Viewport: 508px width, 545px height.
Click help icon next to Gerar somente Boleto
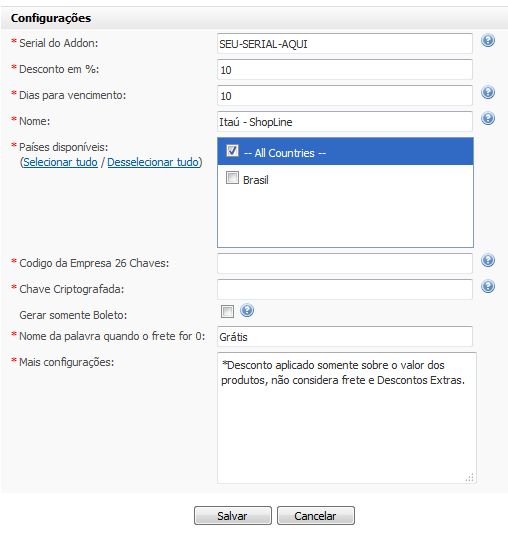coord(247,310)
